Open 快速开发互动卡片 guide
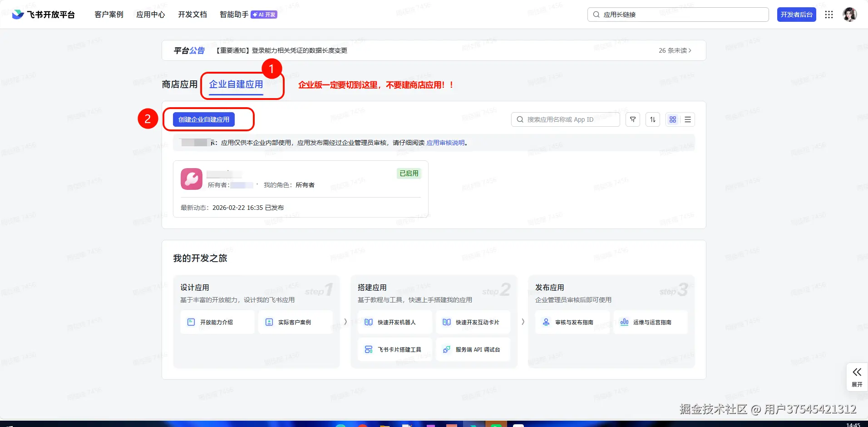Viewport: 868px width, 427px height. tap(473, 322)
